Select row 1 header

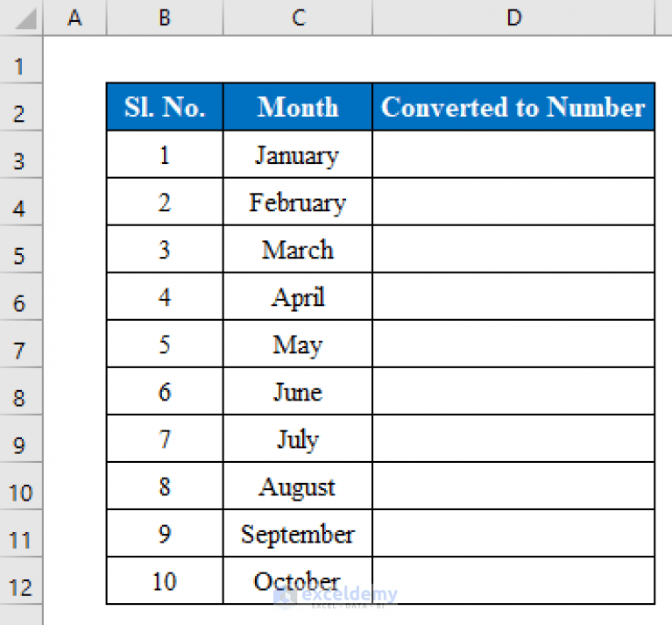pos(21,60)
